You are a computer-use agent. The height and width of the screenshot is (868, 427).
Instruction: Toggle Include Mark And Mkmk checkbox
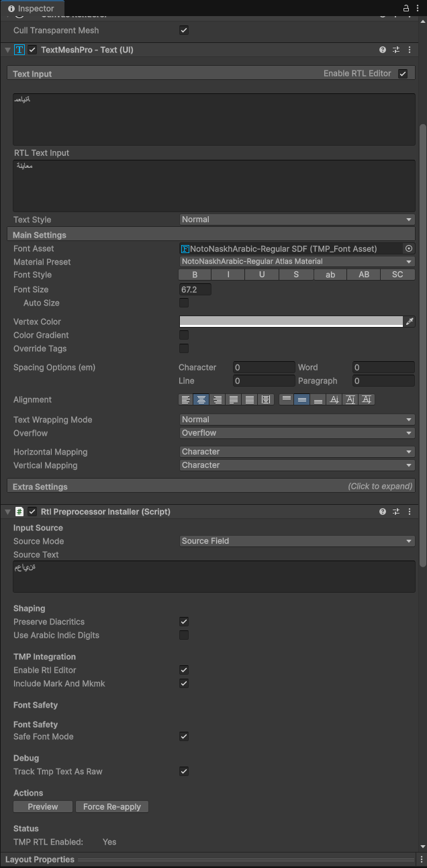pos(184,683)
